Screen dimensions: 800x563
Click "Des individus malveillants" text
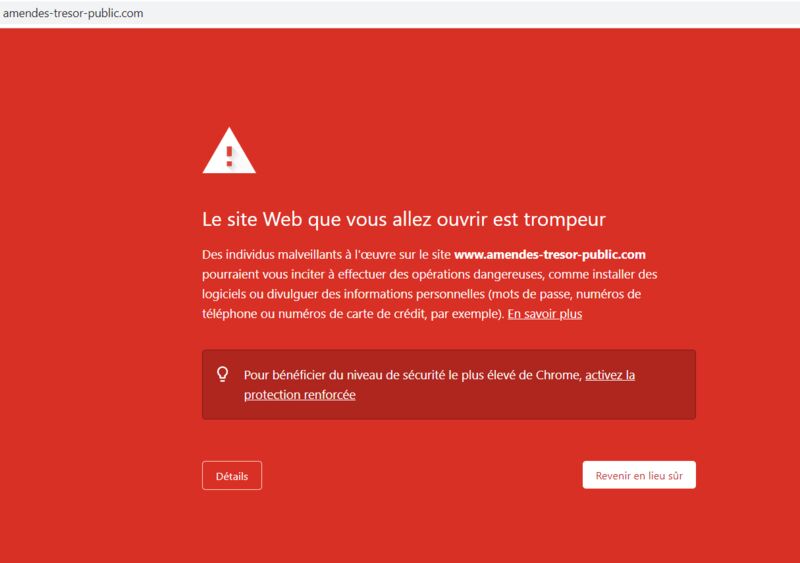coord(272,254)
